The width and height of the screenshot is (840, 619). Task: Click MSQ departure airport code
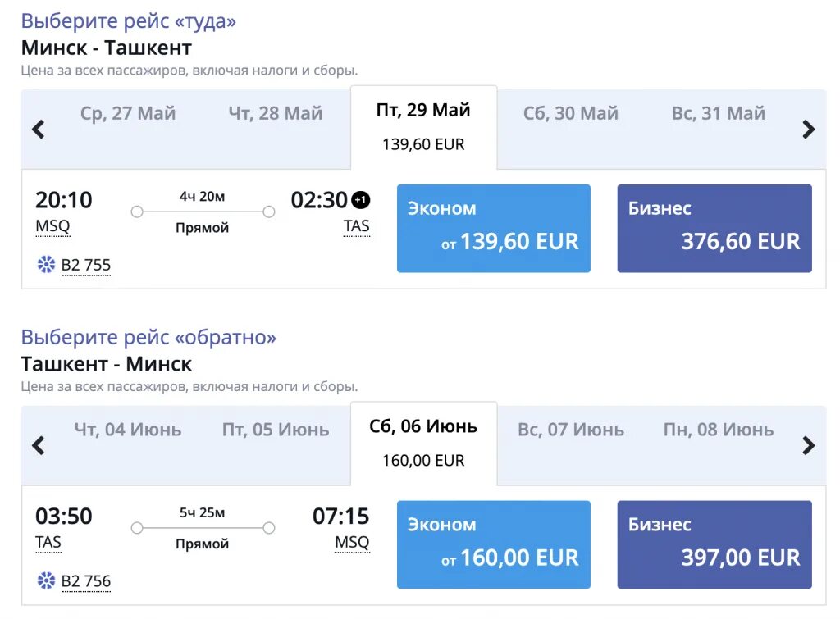[52, 226]
